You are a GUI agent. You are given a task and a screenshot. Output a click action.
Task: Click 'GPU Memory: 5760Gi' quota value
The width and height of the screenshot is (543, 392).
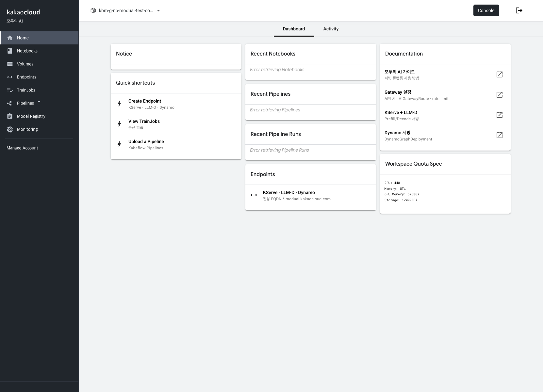click(402, 194)
